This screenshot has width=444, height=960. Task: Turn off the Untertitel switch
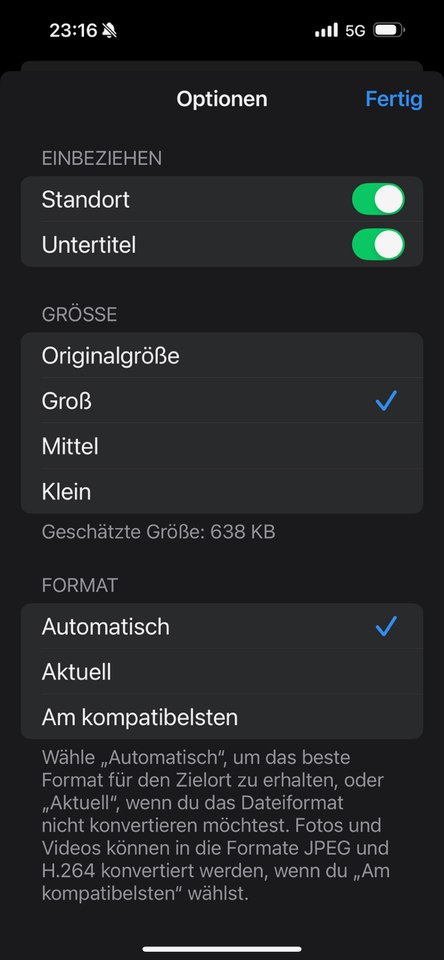tap(378, 244)
